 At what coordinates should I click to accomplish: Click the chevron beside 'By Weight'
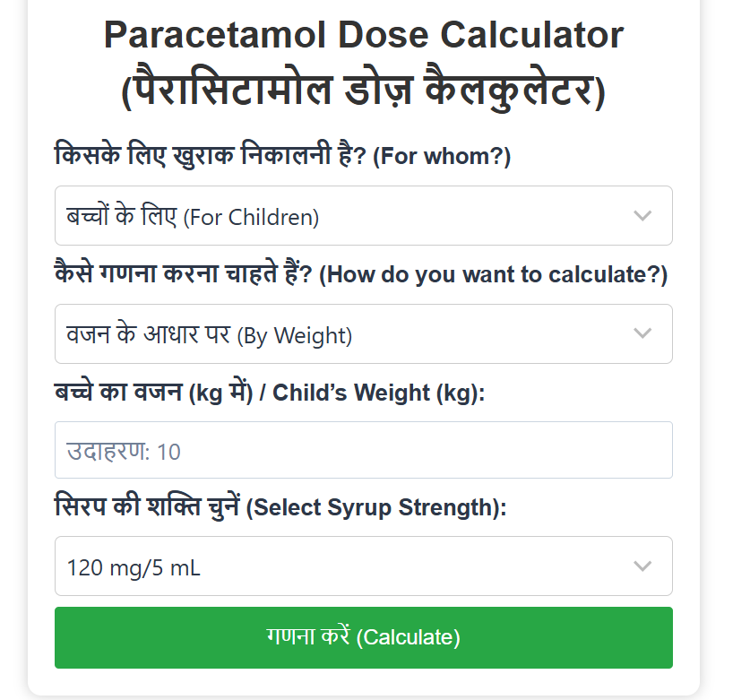[x=642, y=334]
